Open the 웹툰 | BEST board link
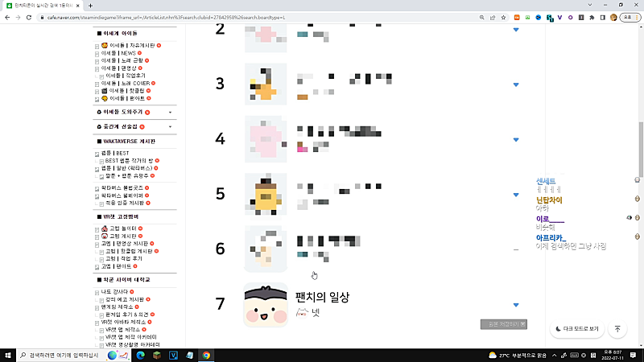644x362 pixels. (115, 153)
